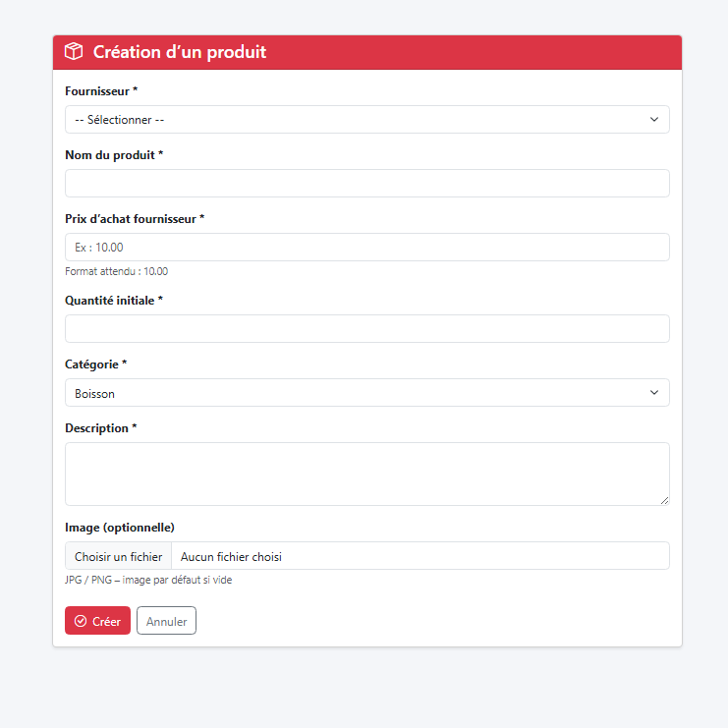
Task: Cancel with the Annuler button
Action: (x=166, y=621)
